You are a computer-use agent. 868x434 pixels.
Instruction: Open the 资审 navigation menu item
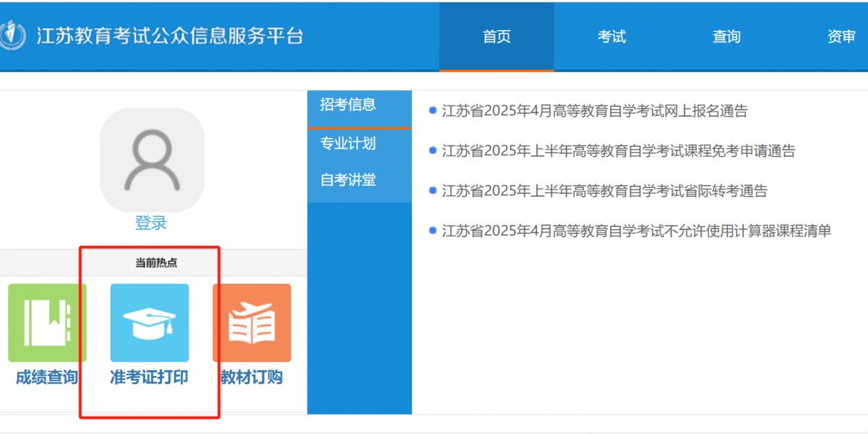tap(841, 37)
